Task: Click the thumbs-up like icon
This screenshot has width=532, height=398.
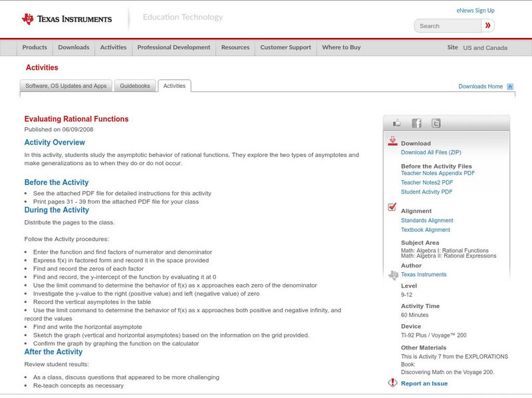Action: [x=396, y=123]
